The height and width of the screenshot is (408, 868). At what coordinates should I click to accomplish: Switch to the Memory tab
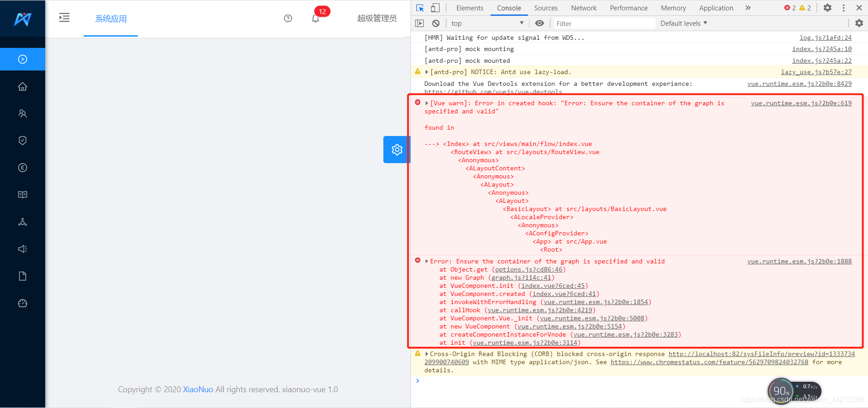click(x=673, y=8)
